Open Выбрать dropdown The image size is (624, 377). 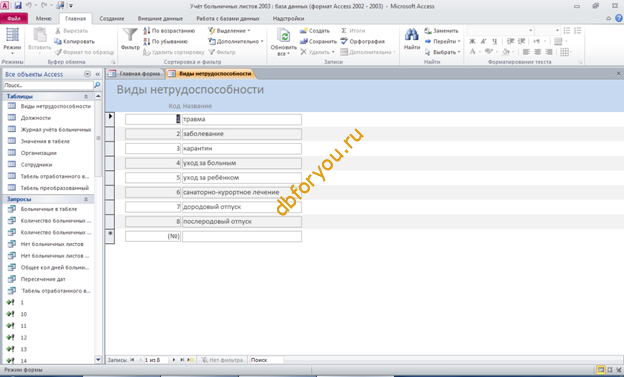443,52
